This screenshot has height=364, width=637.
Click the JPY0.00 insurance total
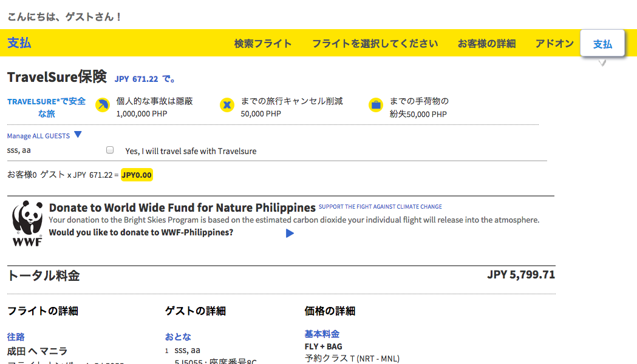click(137, 175)
